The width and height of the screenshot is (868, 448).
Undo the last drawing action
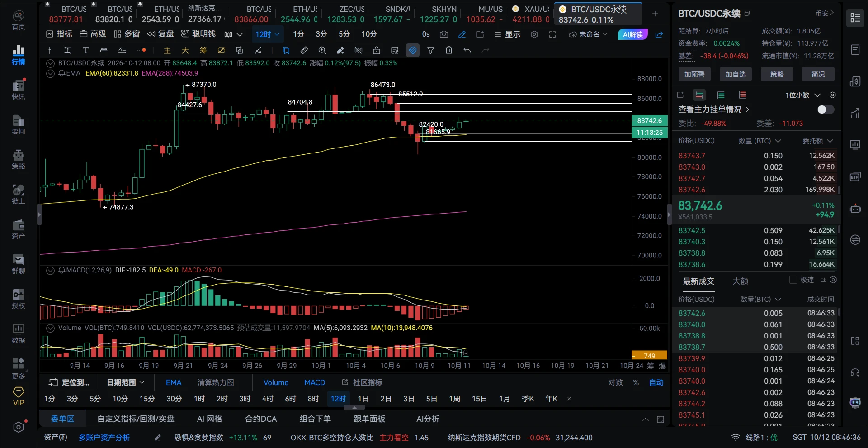pyautogui.click(x=467, y=50)
